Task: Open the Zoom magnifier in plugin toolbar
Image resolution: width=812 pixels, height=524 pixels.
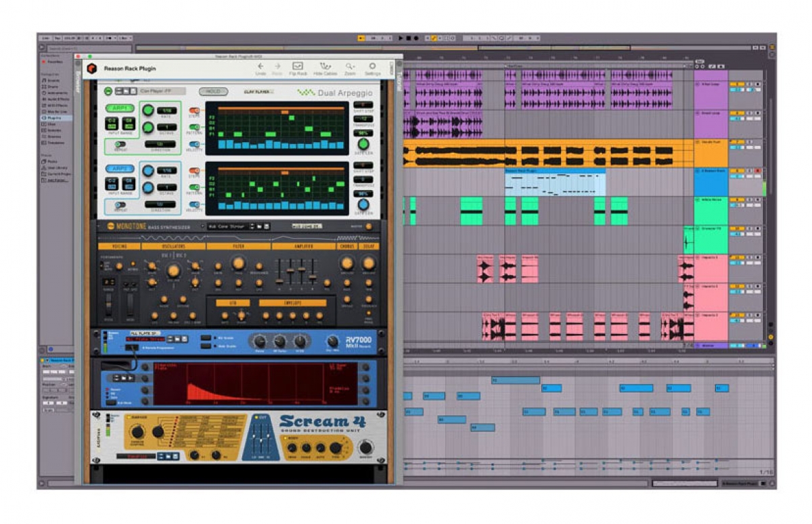Action: (349, 66)
